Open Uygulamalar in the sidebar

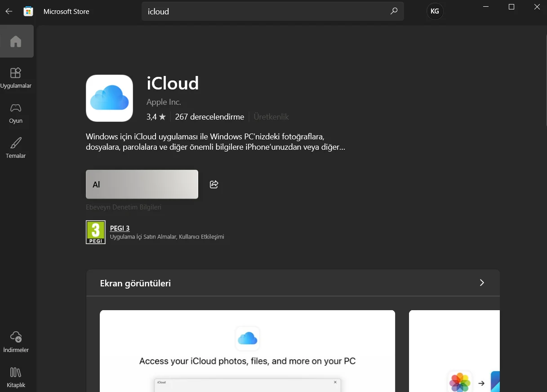tap(16, 78)
